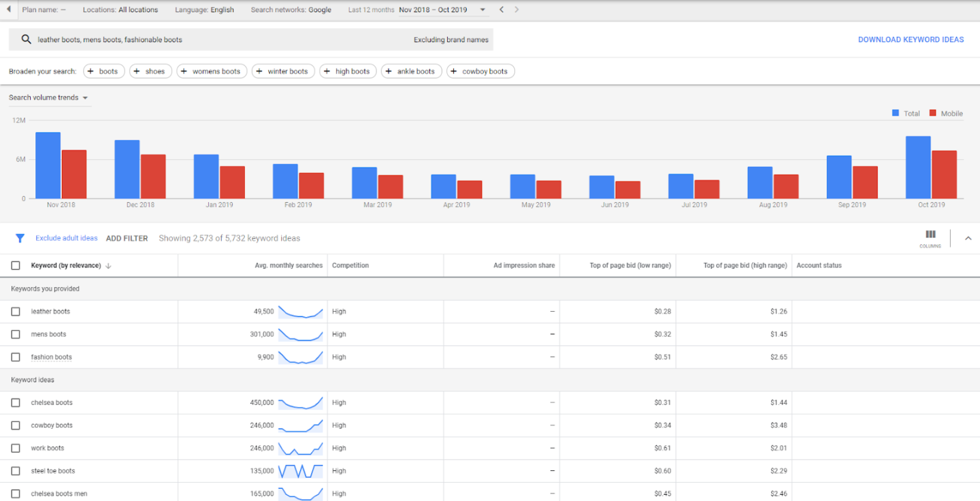Screen dimensions: 980x501
Task: Collapse the chart with the chevron-up
Action: (x=968, y=238)
